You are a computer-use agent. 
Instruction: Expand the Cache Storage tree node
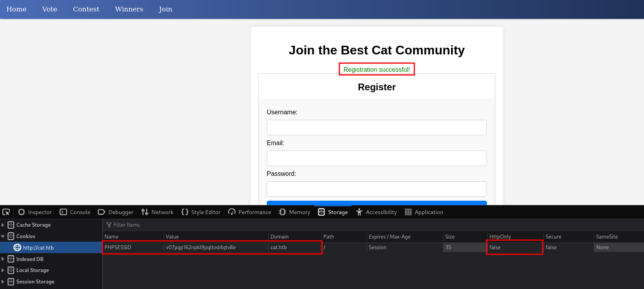click(3, 225)
